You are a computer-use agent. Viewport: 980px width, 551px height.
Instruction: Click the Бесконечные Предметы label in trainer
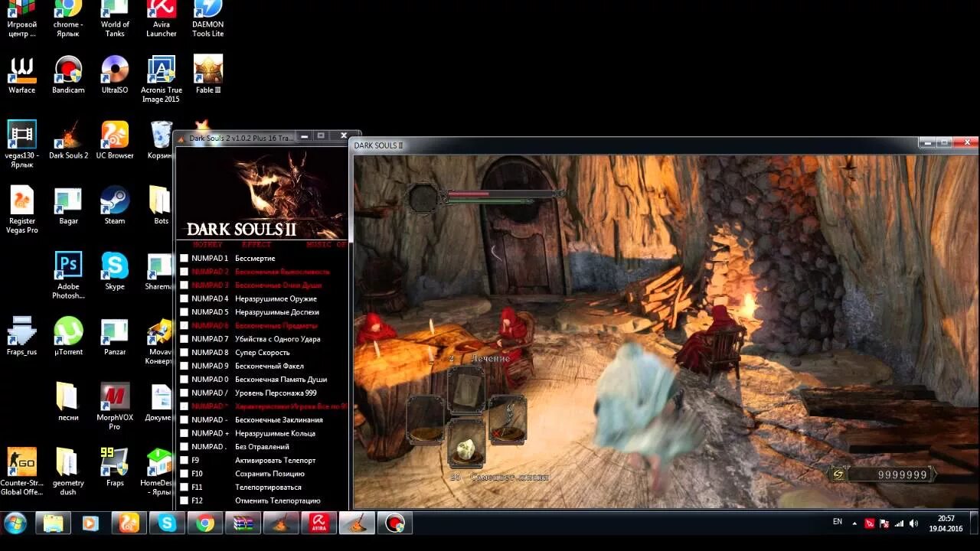(276, 326)
